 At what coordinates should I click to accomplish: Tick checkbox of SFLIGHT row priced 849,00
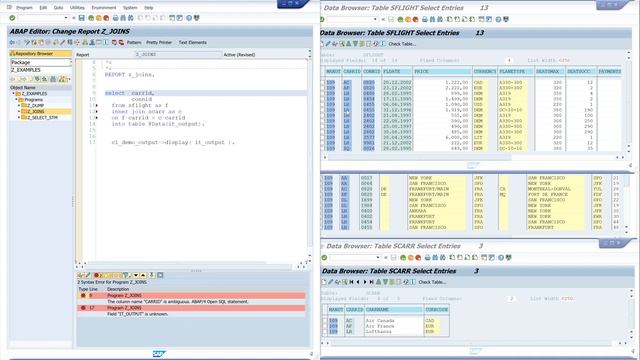323,149
